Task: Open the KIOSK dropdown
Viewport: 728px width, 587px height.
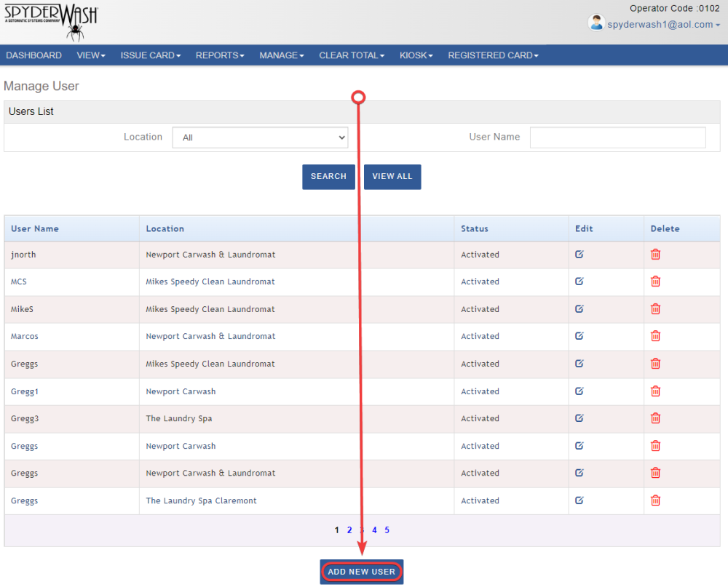Action: click(416, 55)
